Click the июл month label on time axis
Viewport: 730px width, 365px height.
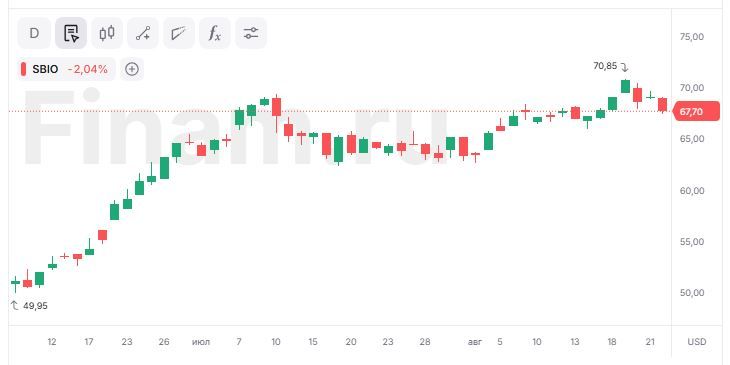(x=201, y=342)
